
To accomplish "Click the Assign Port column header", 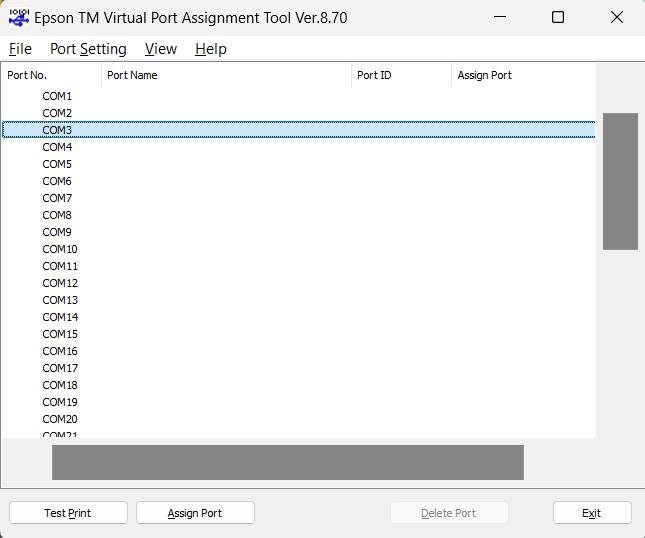I will point(520,75).
